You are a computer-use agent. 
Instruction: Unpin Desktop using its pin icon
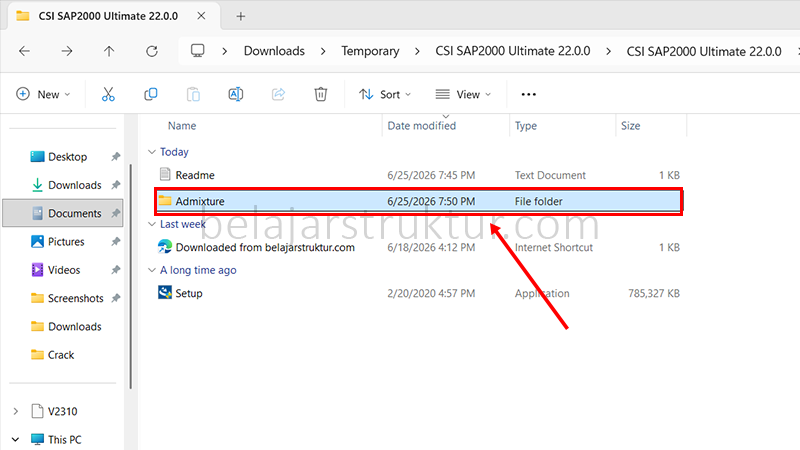pyautogui.click(x=116, y=157)
